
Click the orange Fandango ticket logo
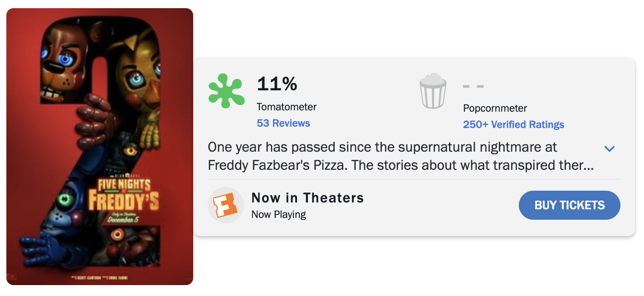[x=226, y=205]
